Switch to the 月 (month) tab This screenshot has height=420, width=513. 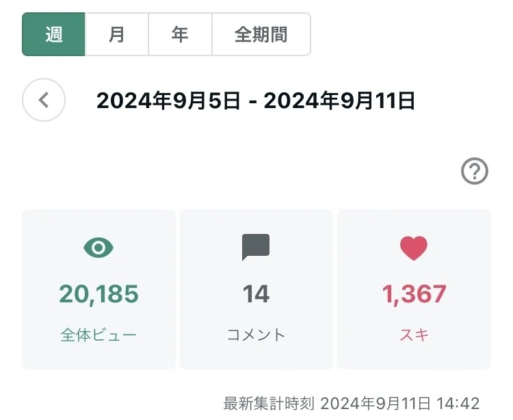click(117, 34)
